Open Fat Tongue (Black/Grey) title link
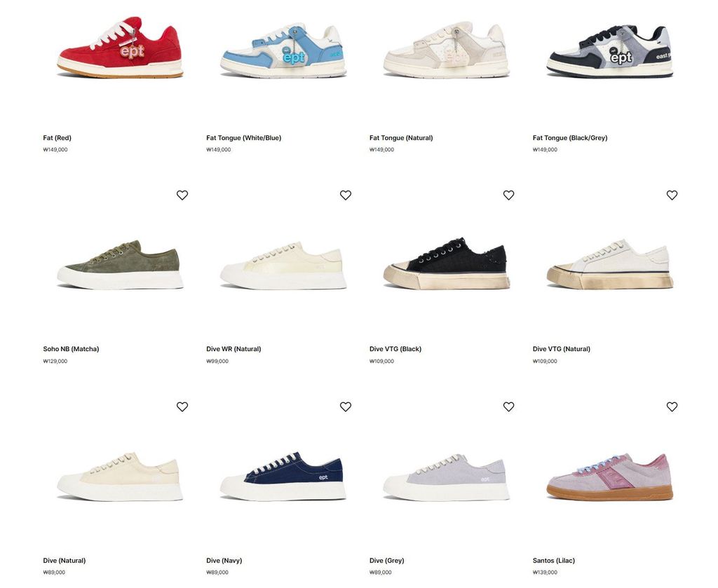Image resolution: width=718 pixels, height=588 pixels. pos(570,138)
